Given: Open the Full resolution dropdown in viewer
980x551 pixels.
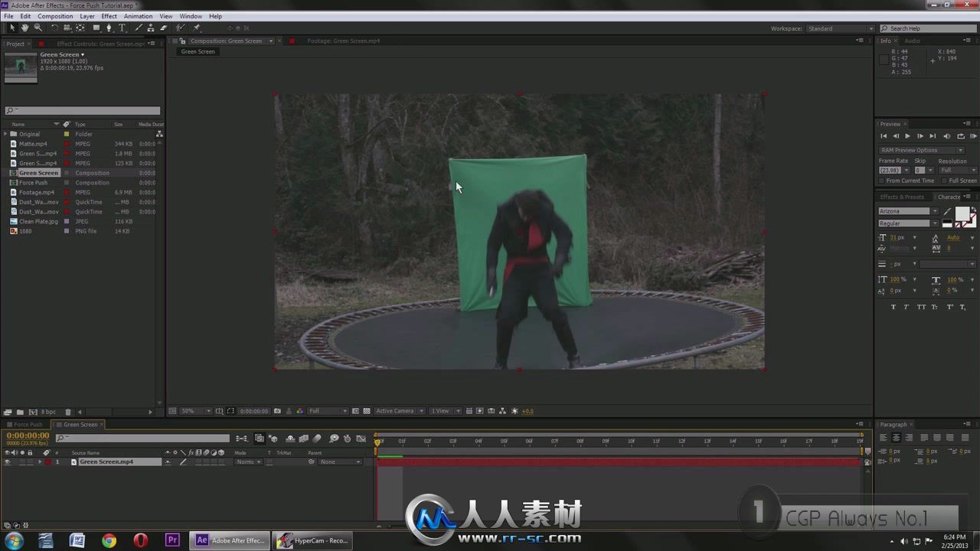Looking at the screenshot, I should (x=328, y=411).
